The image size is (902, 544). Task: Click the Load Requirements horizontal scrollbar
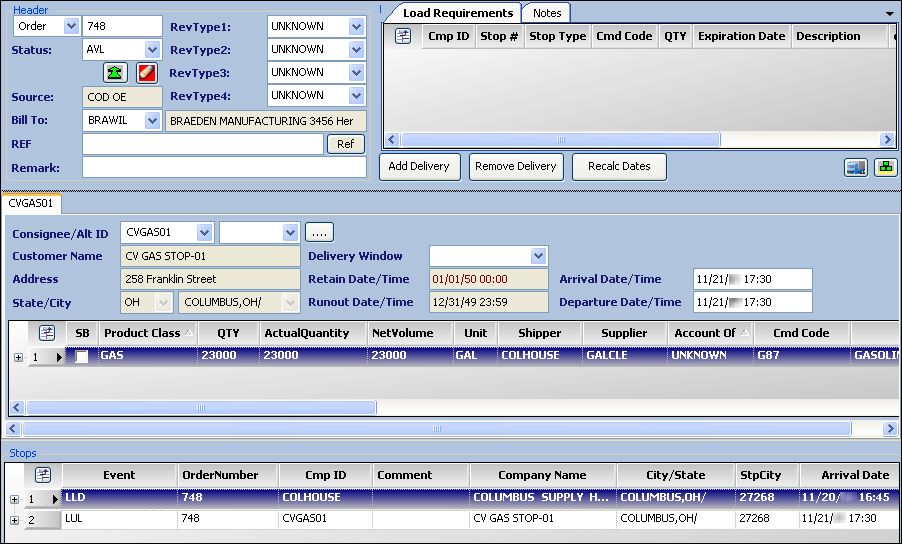pyautogui.click(x=560, y=140)
